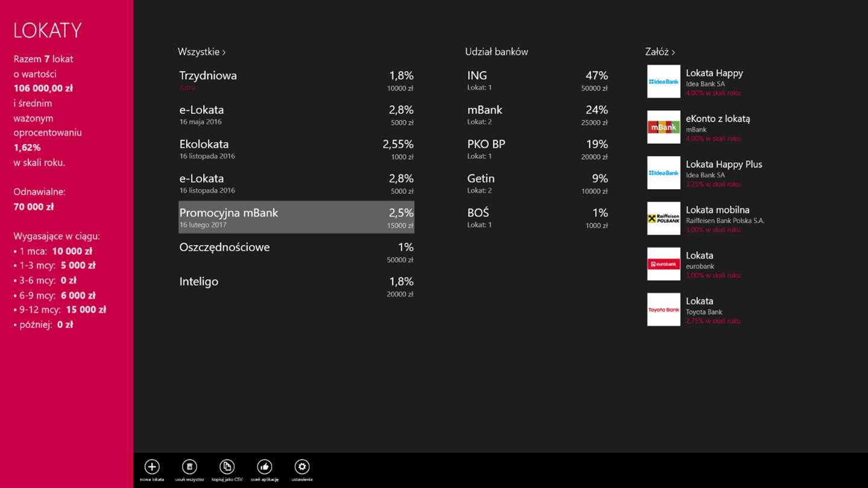868x488 pixels.
Task: Click mBank entry in Udział banków
Action: (x=537, y=114)
